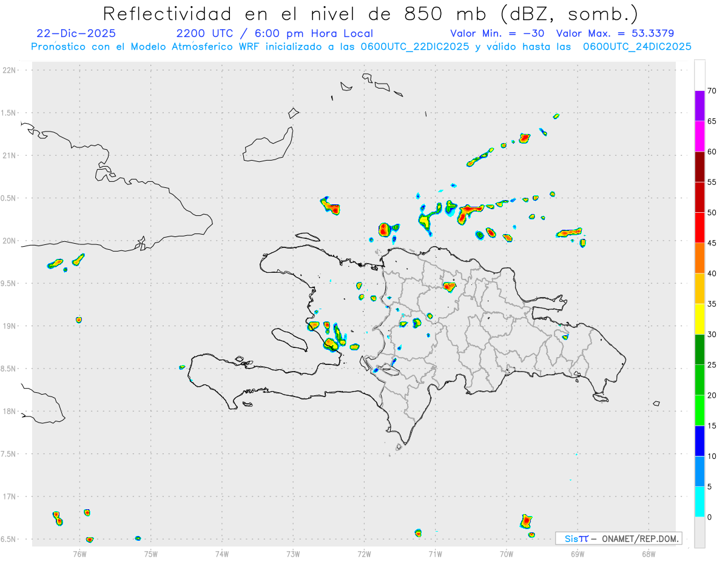Click the colorbar label '15'

[x=712, y=426]
